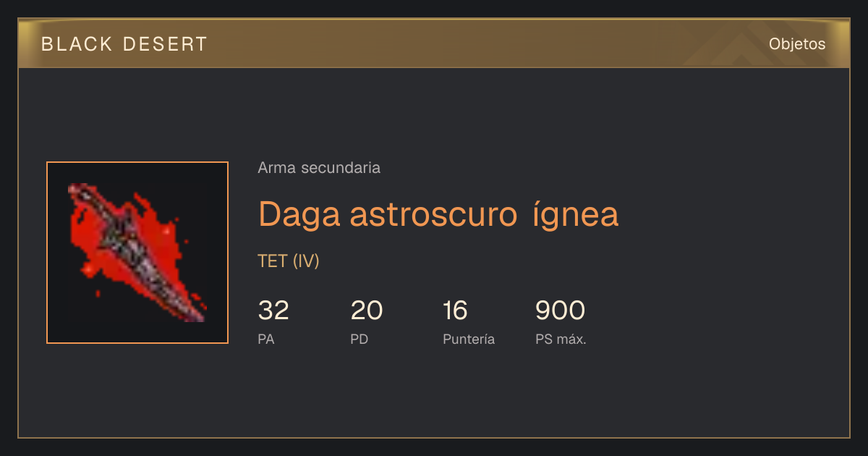The image size is (868, 456).
Task: Click the Puntería stat value 16
Action: [x=456, y=311]
